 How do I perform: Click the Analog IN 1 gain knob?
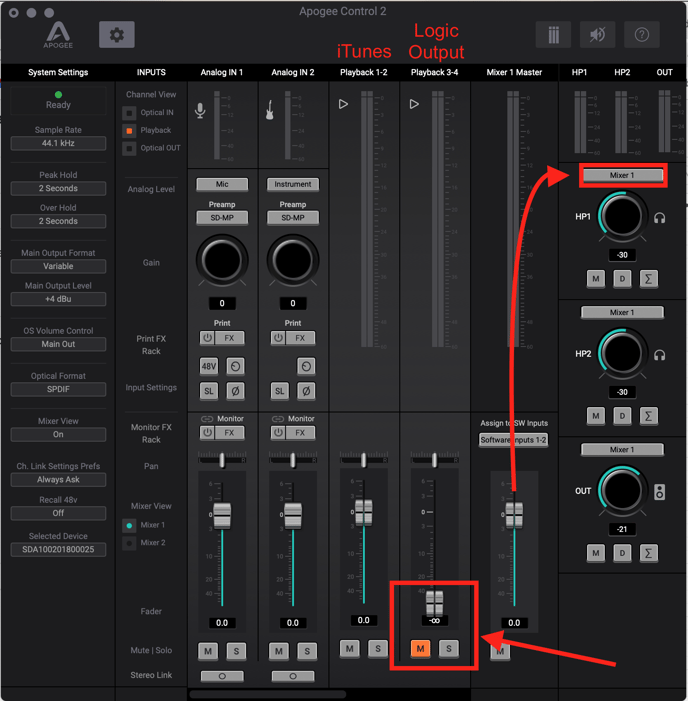pyautogui.click(x=222, y=260)
